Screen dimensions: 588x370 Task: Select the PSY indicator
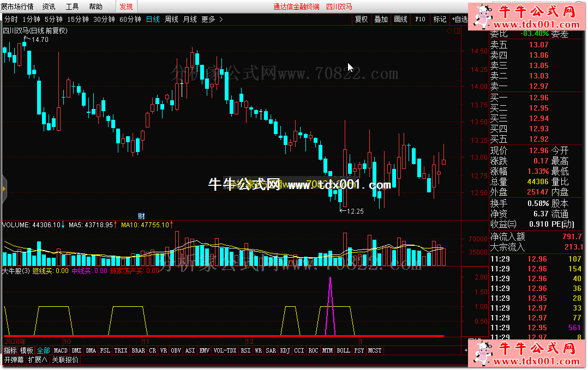[x=359, y=350]
